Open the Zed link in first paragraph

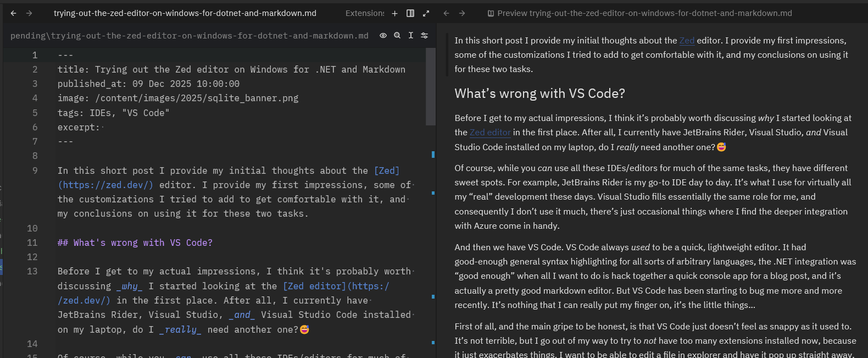click(x=687, y=41)
